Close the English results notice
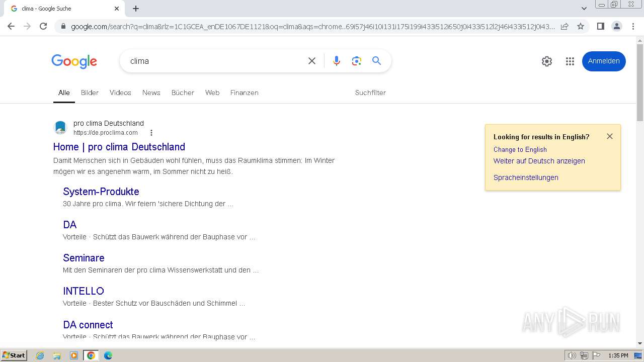 point(610,136)
